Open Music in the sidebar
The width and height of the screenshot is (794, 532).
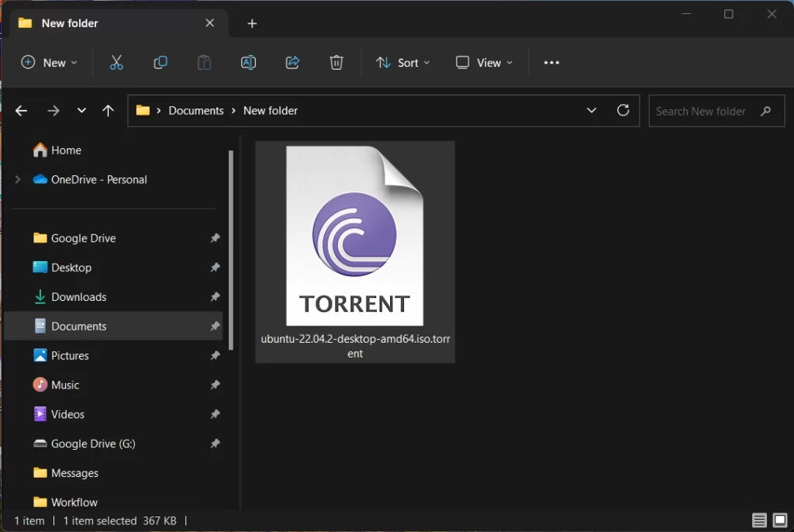click(x=65, y=385)
